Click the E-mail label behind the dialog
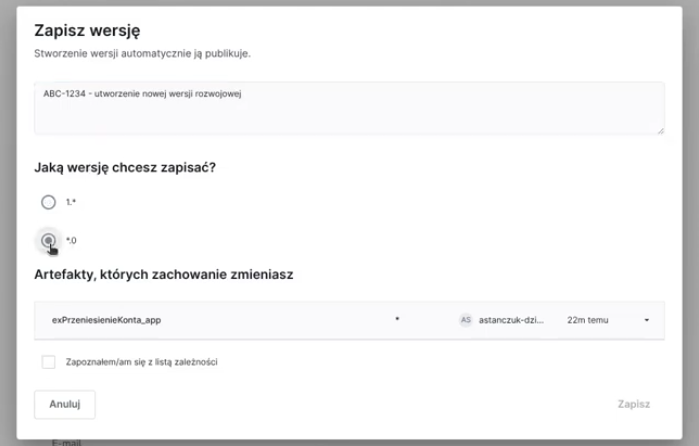Image resolution: width=699 pixels, height=446 pixels. click(67, 441)
